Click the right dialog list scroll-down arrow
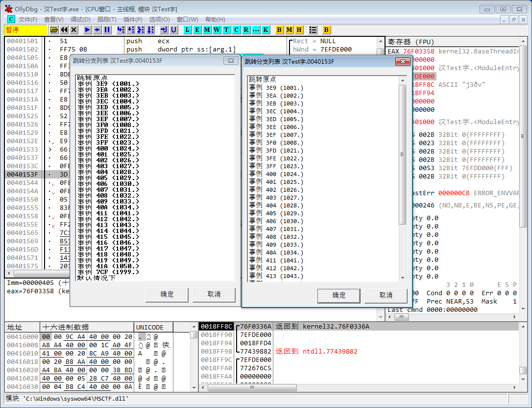The height and width of the screenshot is (408, 532). pyautogui.click(x=402, y=278)
